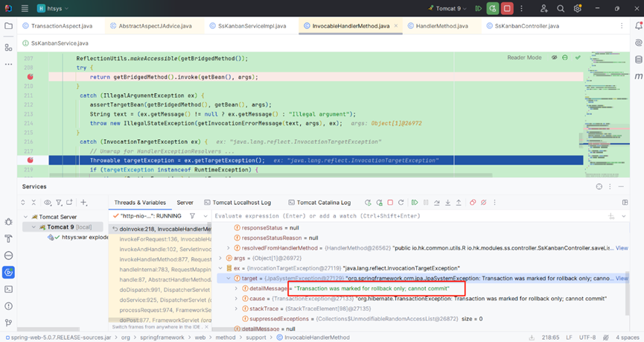This screenshot has width=644, height=342.
Task: Remove breakpoint on targetException line
Action: click(30, 160)
